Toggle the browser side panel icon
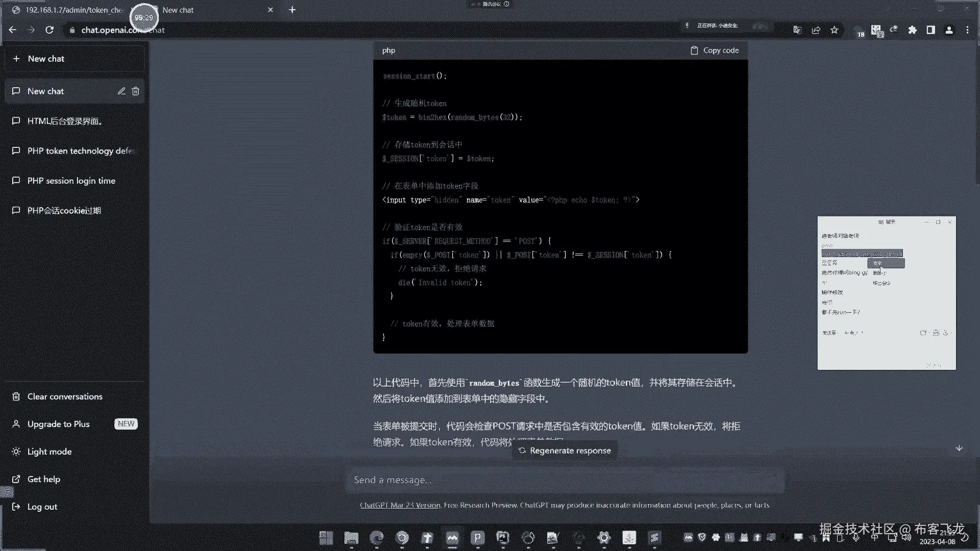This screenshot has width=980, height=551. tap(930, 30)
